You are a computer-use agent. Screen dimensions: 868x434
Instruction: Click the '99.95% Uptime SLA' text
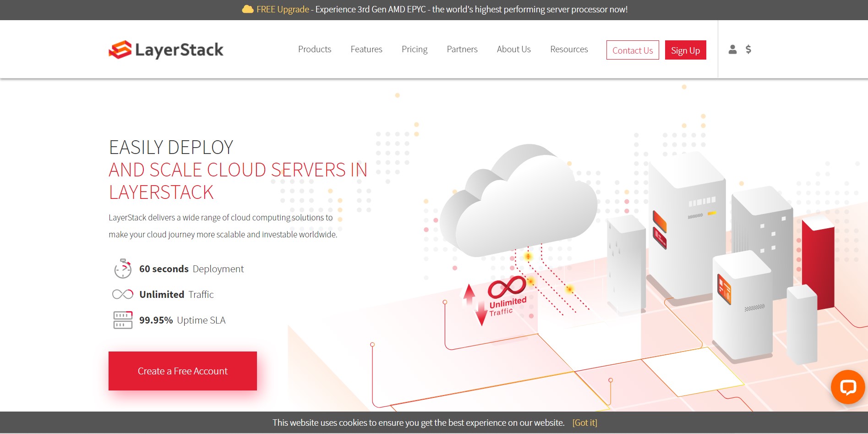coord(182,320)
